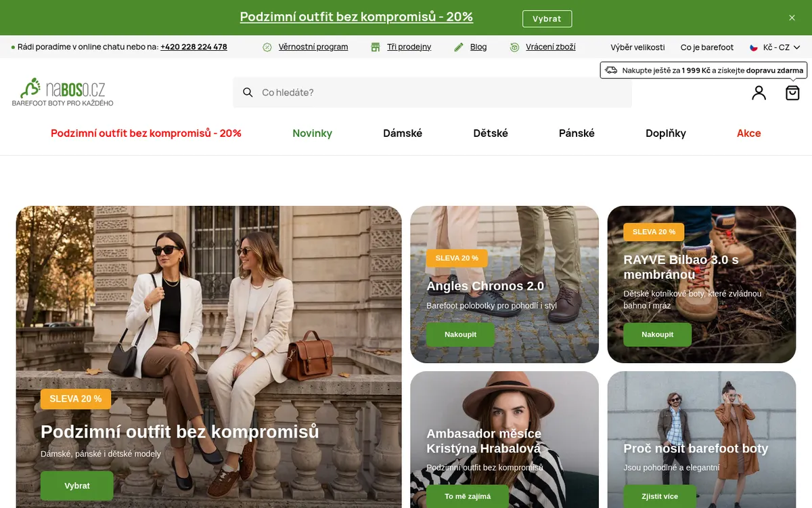Click Vybrat button in the top banner
The width and height of the screenshot is (812, 508).
click(x=547, y=19)
